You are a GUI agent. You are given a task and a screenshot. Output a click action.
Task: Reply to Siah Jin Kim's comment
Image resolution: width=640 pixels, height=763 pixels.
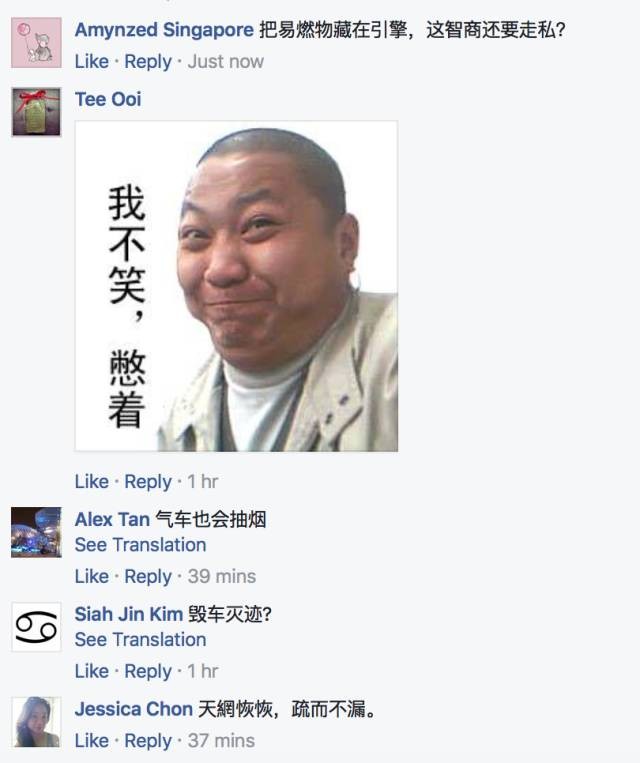point(148,671)
